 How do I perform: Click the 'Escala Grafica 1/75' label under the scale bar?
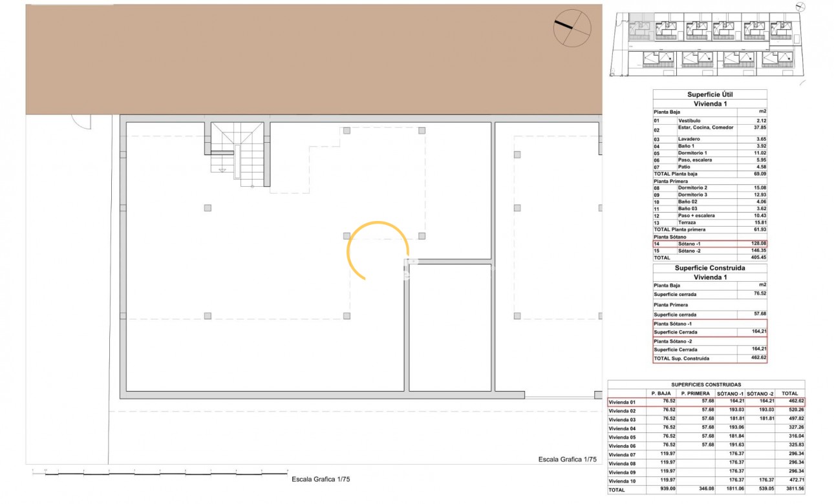click(321, 479)
